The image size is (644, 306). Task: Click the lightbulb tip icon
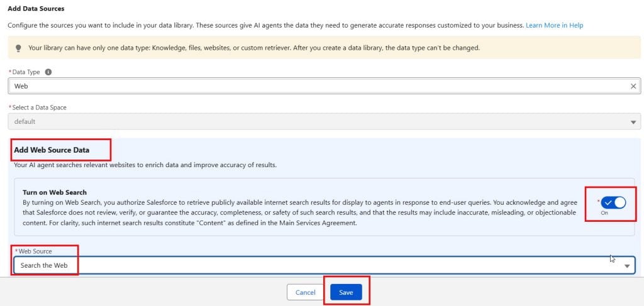click(x=18, y=48)
